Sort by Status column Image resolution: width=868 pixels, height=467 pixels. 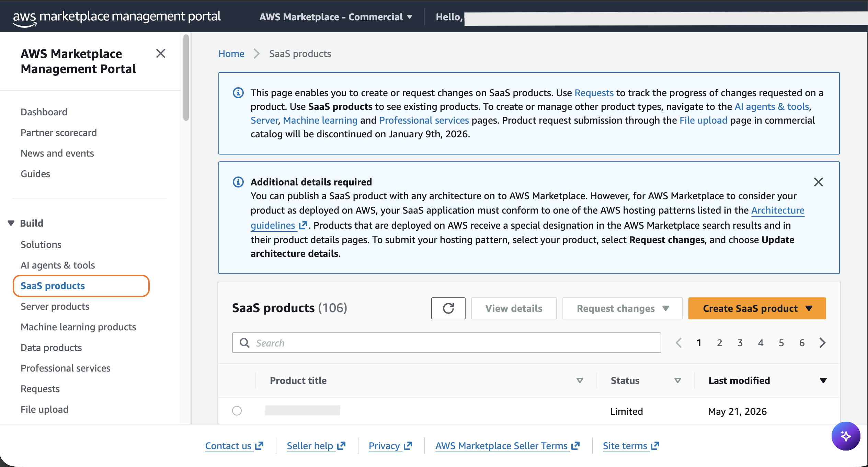(x=678, y=380)
